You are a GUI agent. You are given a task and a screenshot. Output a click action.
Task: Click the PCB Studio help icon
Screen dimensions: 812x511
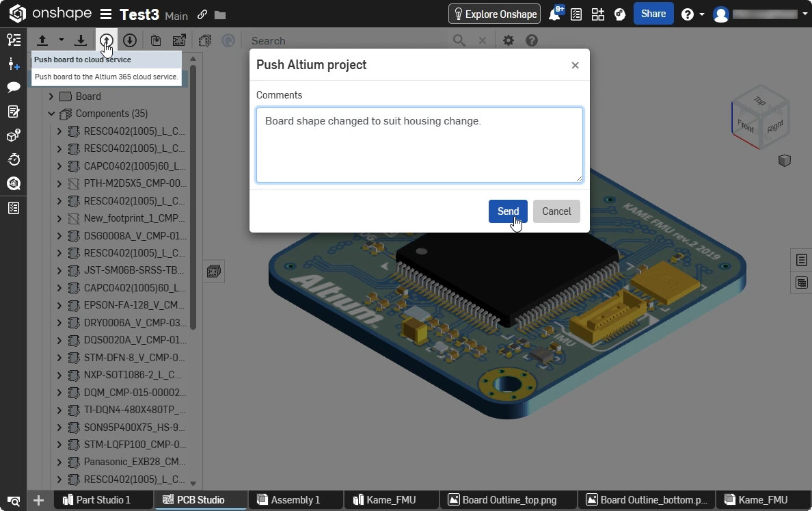pyautogui.click(x=532, y=40)
